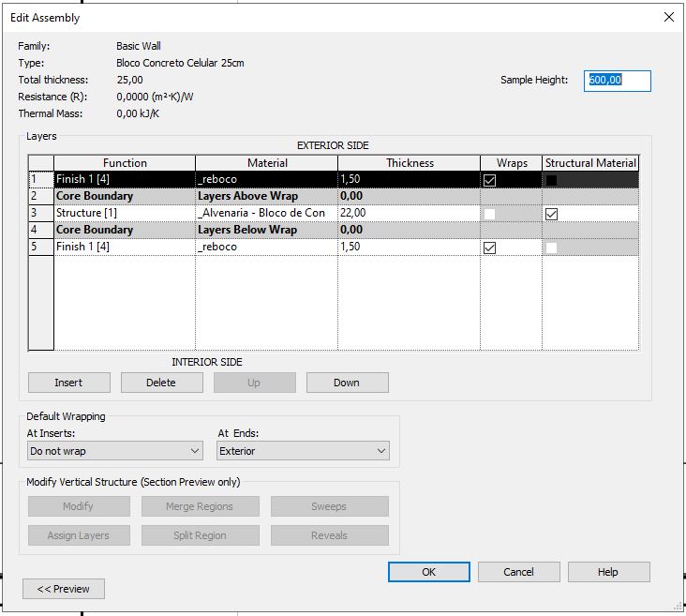Close the Edit Assembly dialog
Image resolution: width=686 pixels, height=616 pixels.
[669, 17]
